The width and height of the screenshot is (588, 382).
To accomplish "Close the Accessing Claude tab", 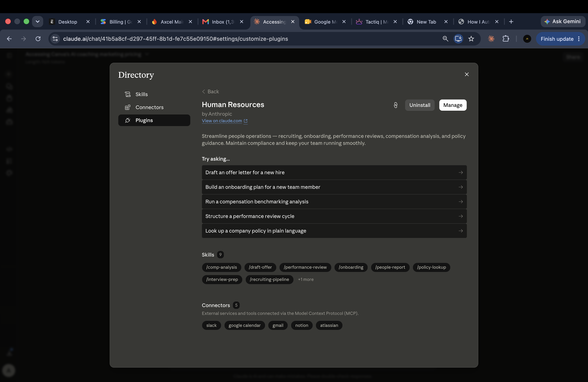I will pyautogui.click(x=293, y=22).
